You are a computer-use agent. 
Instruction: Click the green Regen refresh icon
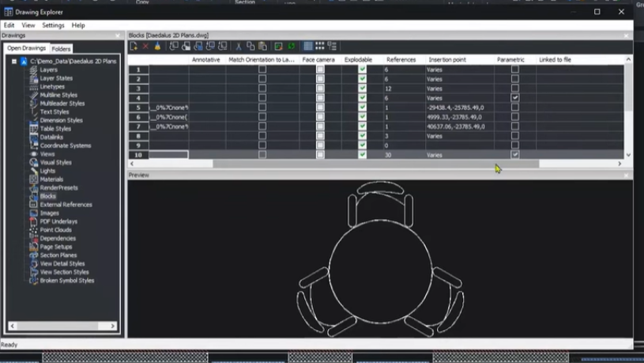pos(292,46)
